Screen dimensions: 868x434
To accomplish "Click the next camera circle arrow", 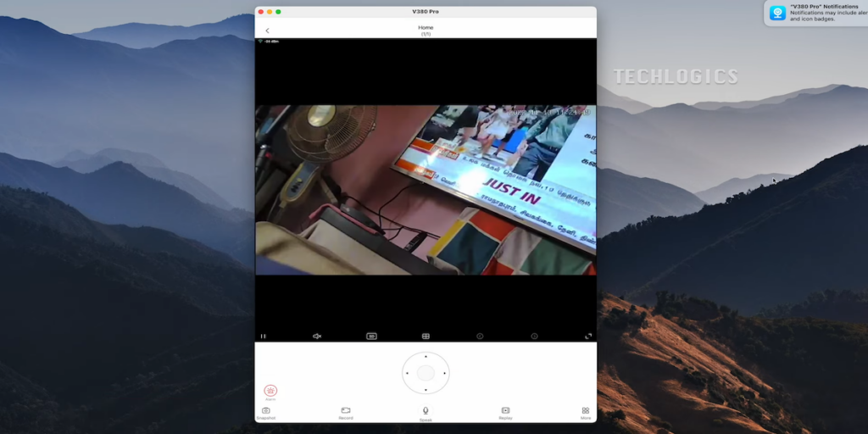I will 534,337.
